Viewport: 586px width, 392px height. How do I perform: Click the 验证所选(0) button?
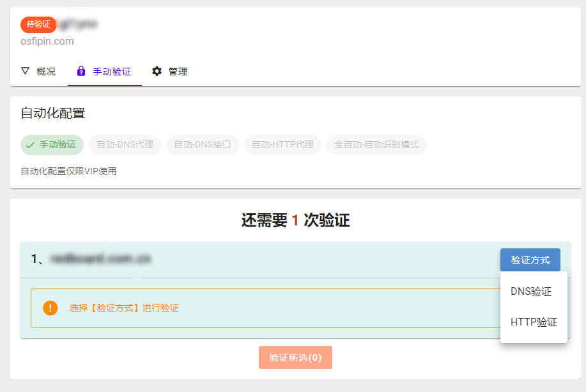point(296,358)
